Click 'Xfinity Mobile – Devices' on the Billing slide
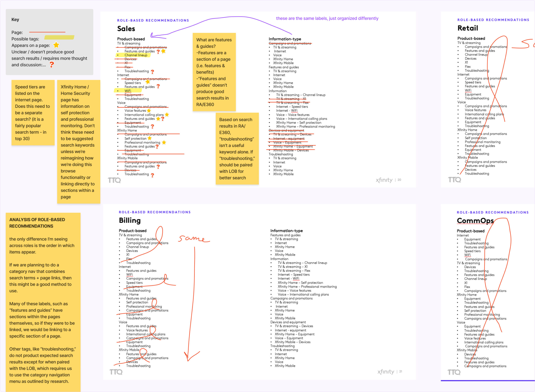This screenshot has width=535, height=392. coord(293,342)
